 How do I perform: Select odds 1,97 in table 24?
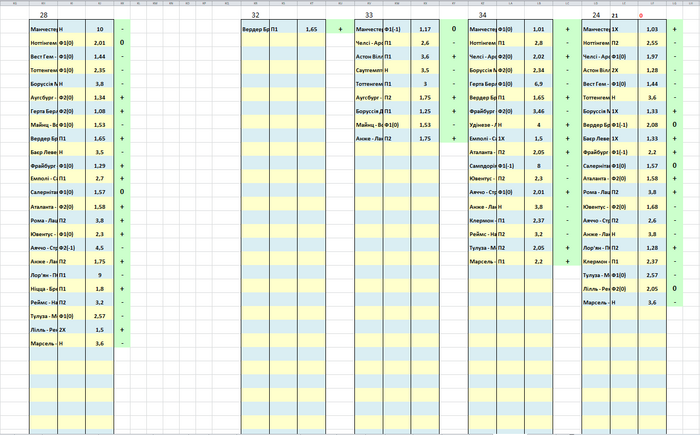pyautogui.click(x=652, y=57)
